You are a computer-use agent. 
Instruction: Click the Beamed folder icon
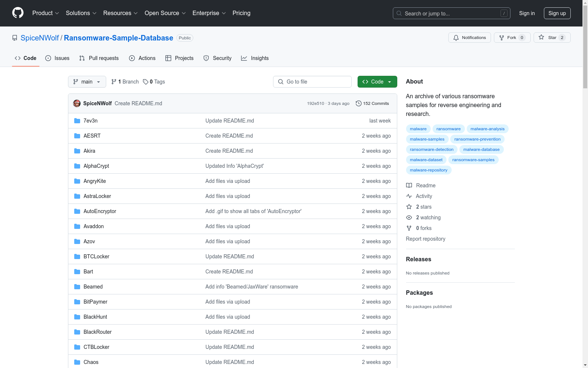77,287
